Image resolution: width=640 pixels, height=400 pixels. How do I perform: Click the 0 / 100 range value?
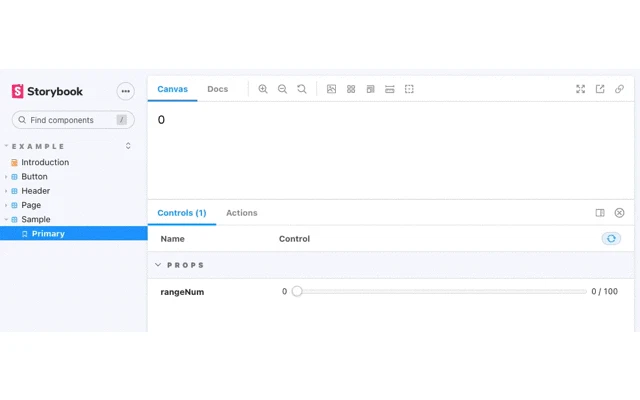pyautogui.click(x=604, y=291)
